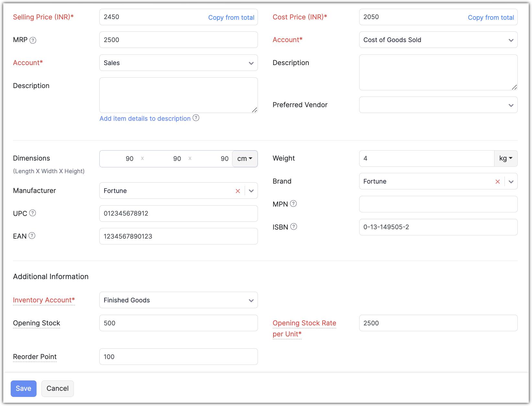Image resolution: width=532 pixels, height=406 pixels.
Task: Click the UPC help icon
Action: pos(32,213)
